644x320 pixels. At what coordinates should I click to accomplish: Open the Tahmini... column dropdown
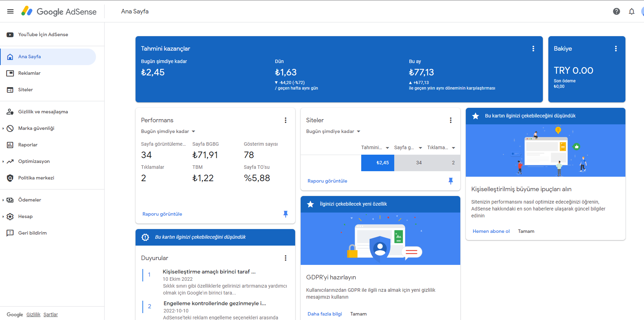click(x=375, y=147)
